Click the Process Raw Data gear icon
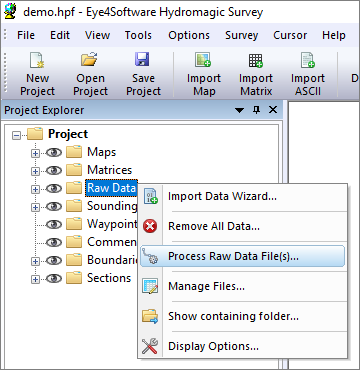The width and height of the screenshot is (360, 370). click(150, 256)
